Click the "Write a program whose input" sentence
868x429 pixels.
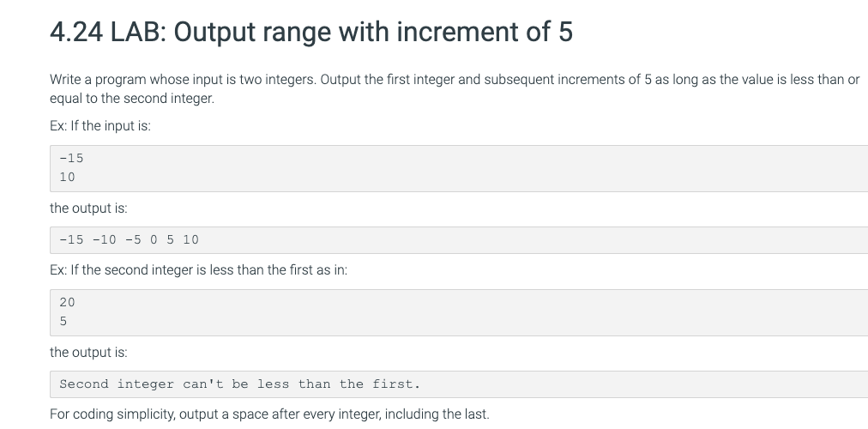coord(455,79)
